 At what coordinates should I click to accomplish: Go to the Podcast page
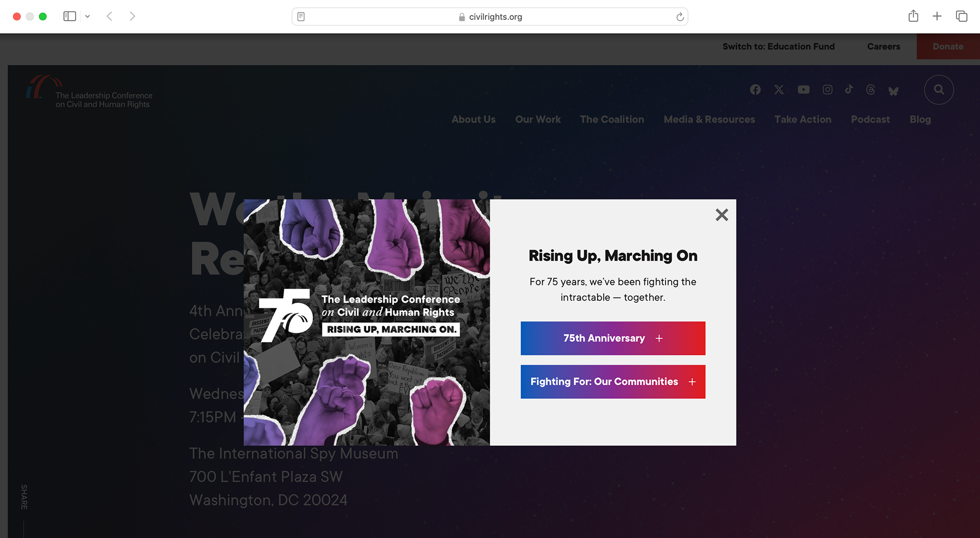tap(870, 119)
